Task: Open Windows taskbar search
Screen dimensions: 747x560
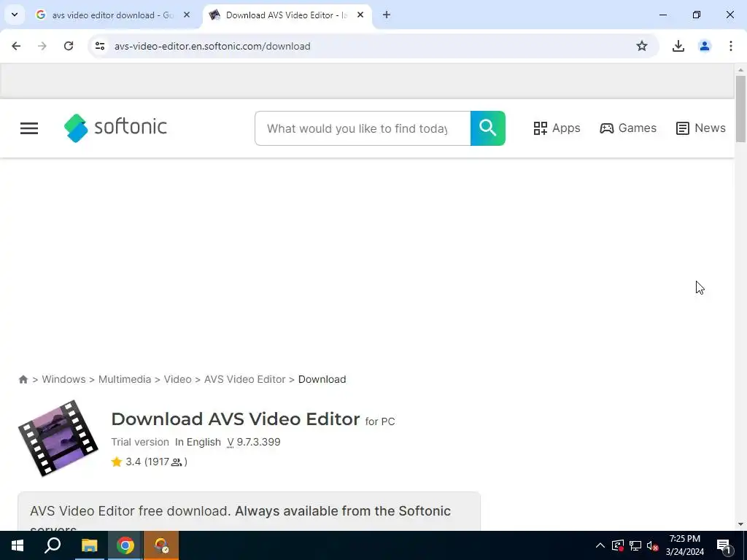Action: (x=53, y=545)
